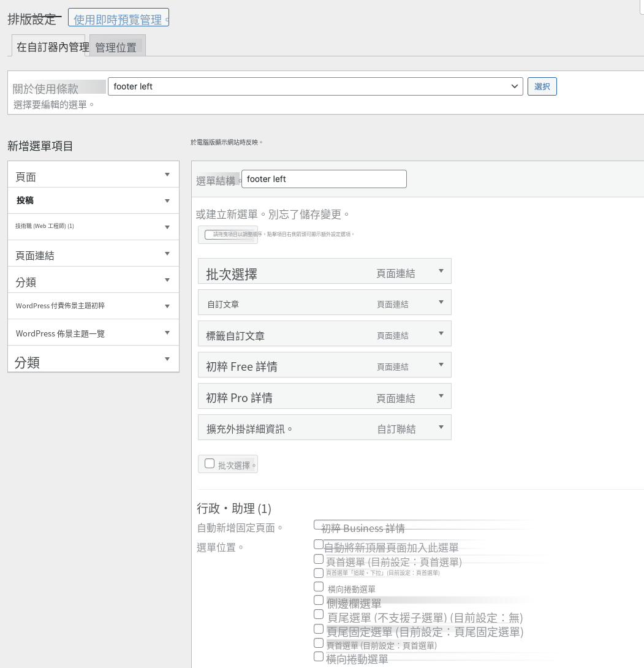Expand the 擴充外掛詳細資訊 menu item arrow

pyautogui.click(x=441, y=427)
